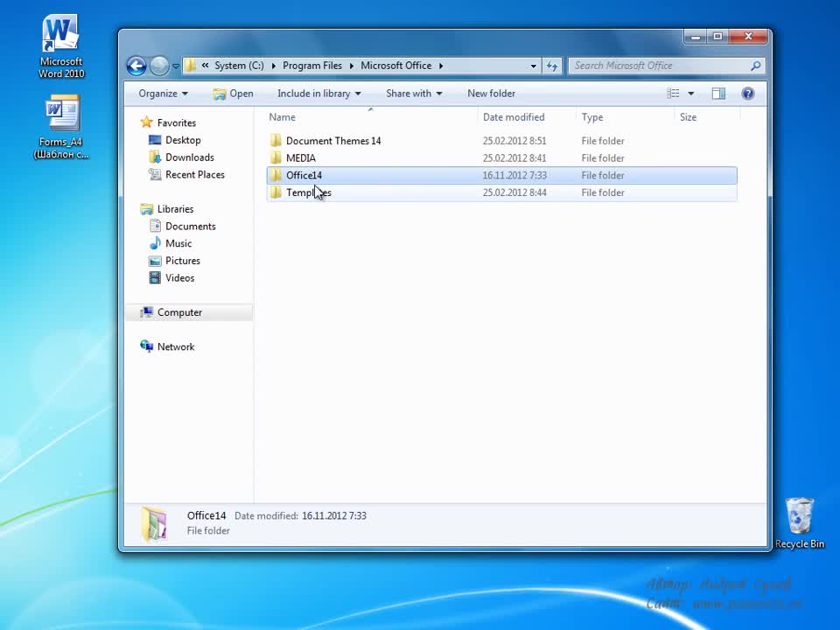The height and width of the screenshot is (630, 840).
Task: Change your view icon button
Action: pos(673,94)
